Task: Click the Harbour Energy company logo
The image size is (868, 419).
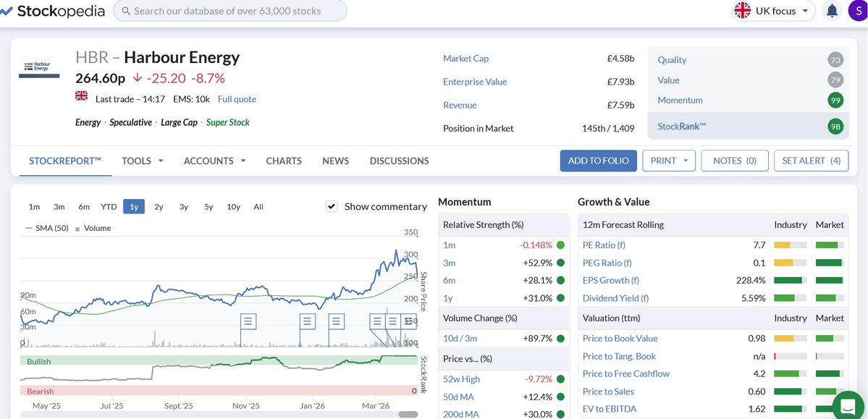Action: [x=39, y=66]
